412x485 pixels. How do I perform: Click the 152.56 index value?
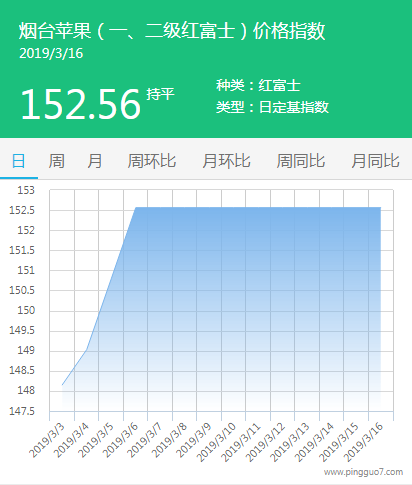click(81, 104)
